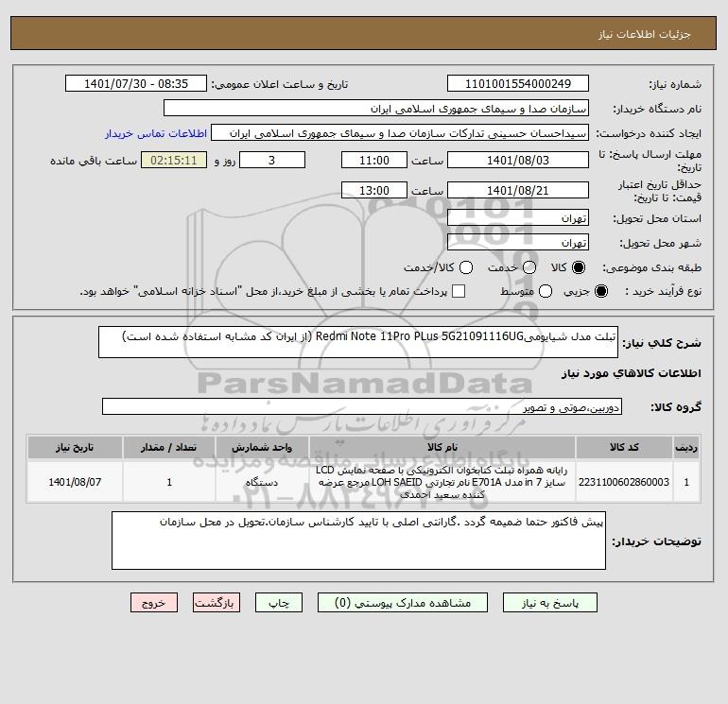Screen dimensions: 728x704
Task: Click the بازگشت back button
Action: click(x=217, y=603)
